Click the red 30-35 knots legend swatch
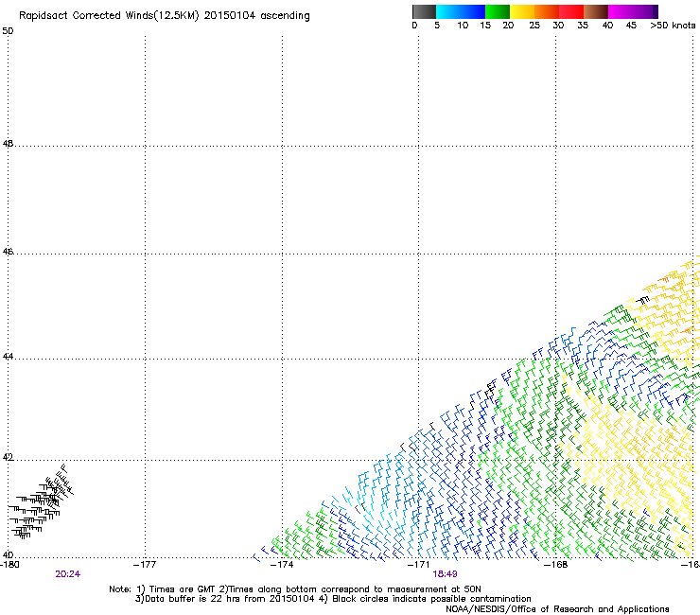 (x=571, y=11)
